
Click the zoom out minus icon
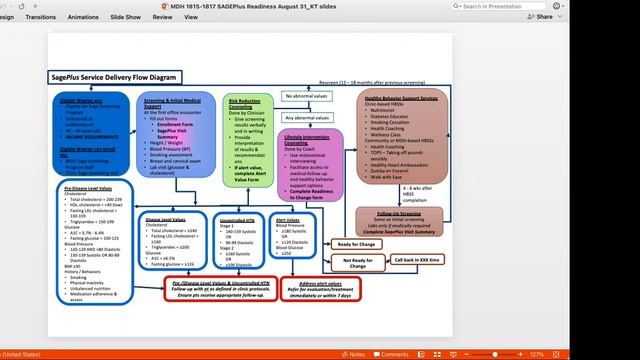pyautogui.click(x=467, y=354)
